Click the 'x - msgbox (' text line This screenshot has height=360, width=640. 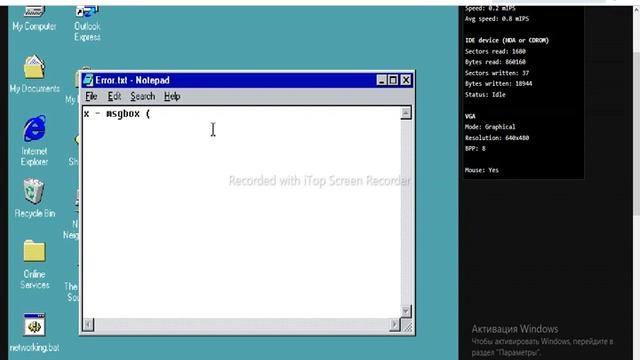pos(117,114)
